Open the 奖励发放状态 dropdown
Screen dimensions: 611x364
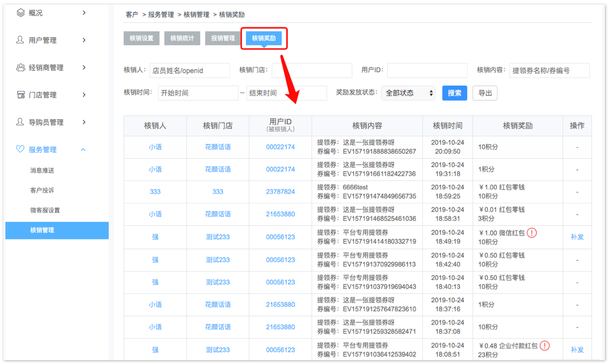point(408,93)
